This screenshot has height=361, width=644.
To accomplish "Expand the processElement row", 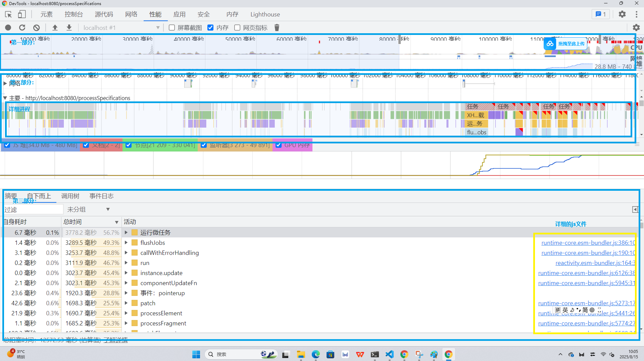I will pos(126,313).
